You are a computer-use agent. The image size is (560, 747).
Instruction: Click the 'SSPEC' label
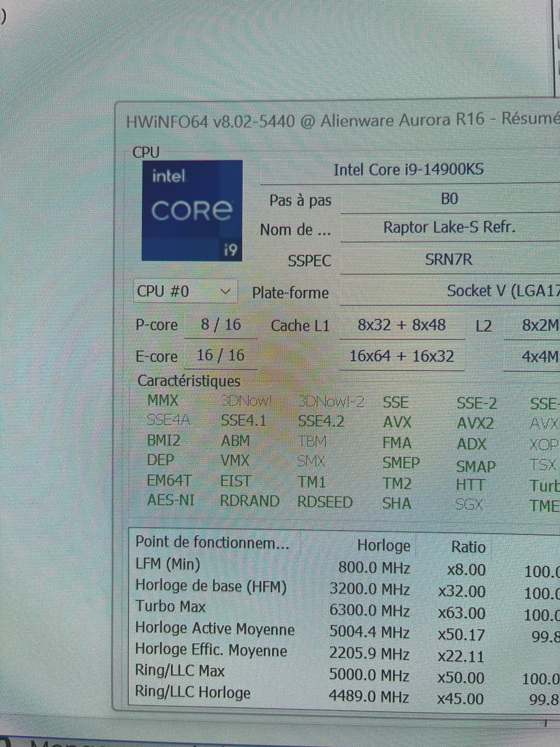309,261
